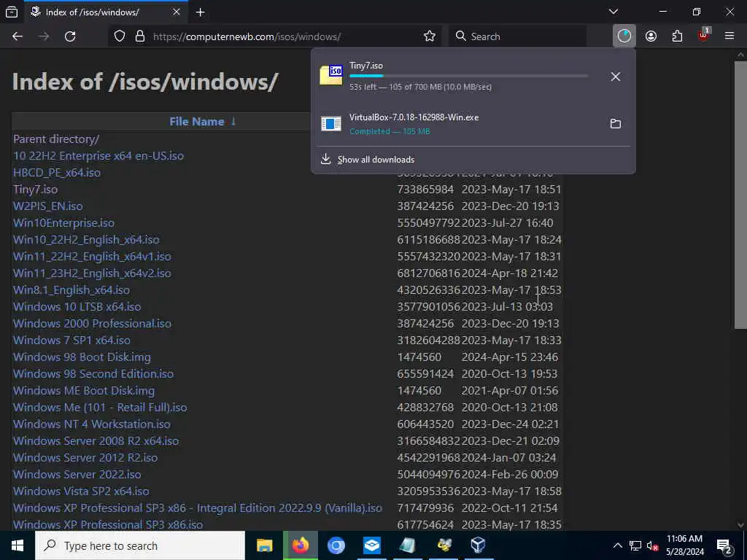This screenshot has width=747, height=560.
Task: Click the Firefox taskbar icon
Action: 300,545
